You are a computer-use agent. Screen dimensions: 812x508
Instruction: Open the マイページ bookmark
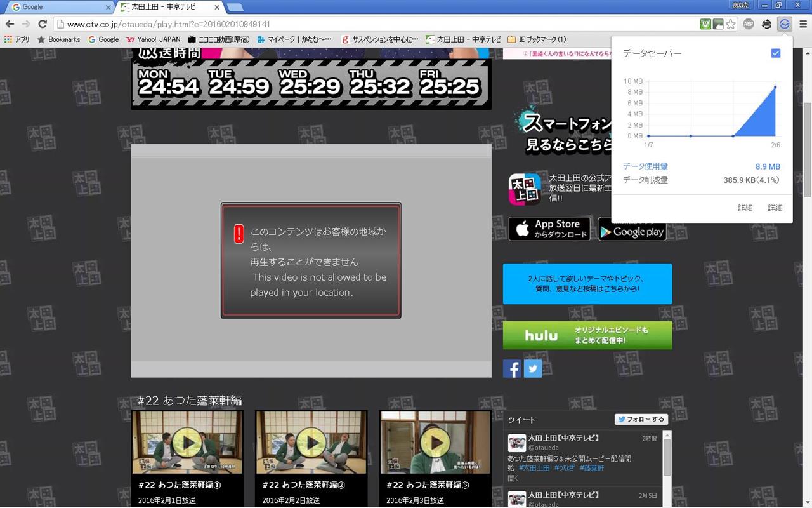(x=294, y=39)
